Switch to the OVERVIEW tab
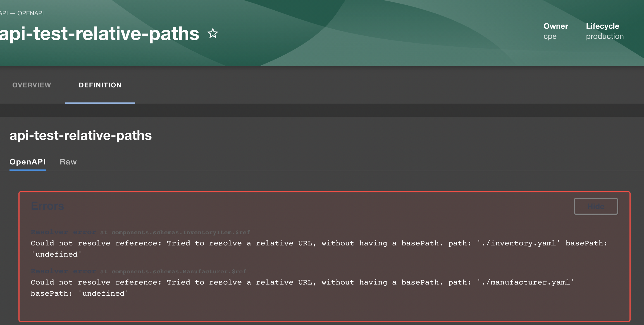The width and height of the screenshot is (644, 325). [32, 85]
